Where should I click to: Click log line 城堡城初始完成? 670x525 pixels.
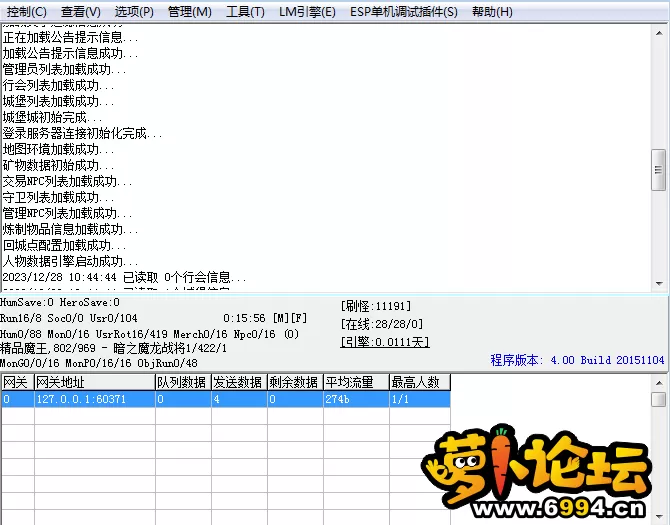coord(53,117)
